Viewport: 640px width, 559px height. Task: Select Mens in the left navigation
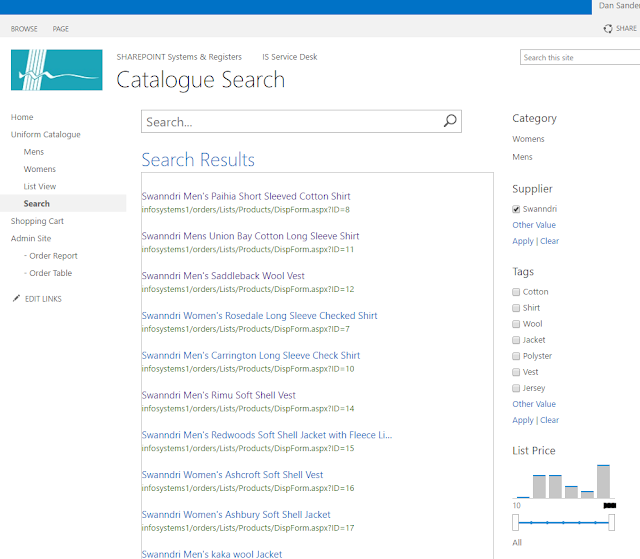[x=34, y=152]
